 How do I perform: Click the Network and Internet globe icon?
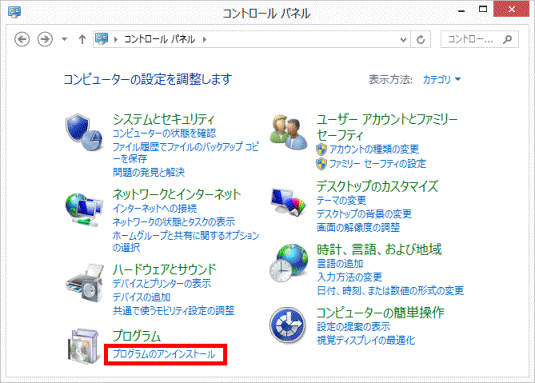pos(84,209)
